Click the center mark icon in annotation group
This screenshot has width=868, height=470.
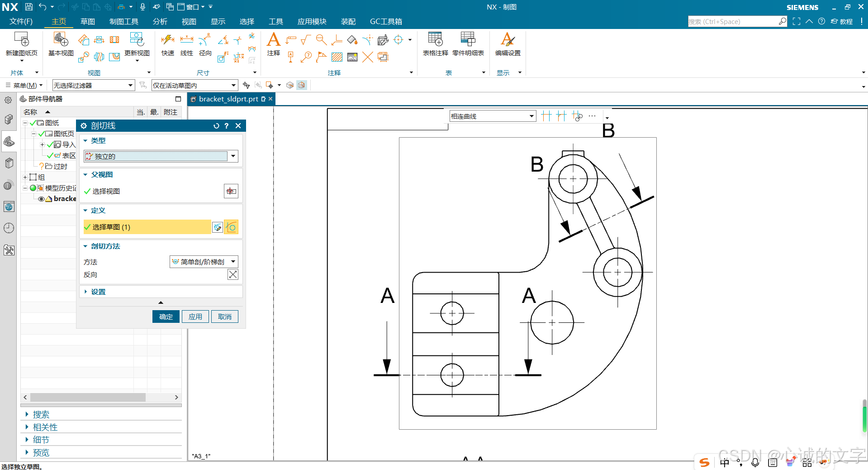[x=398, y=40]
